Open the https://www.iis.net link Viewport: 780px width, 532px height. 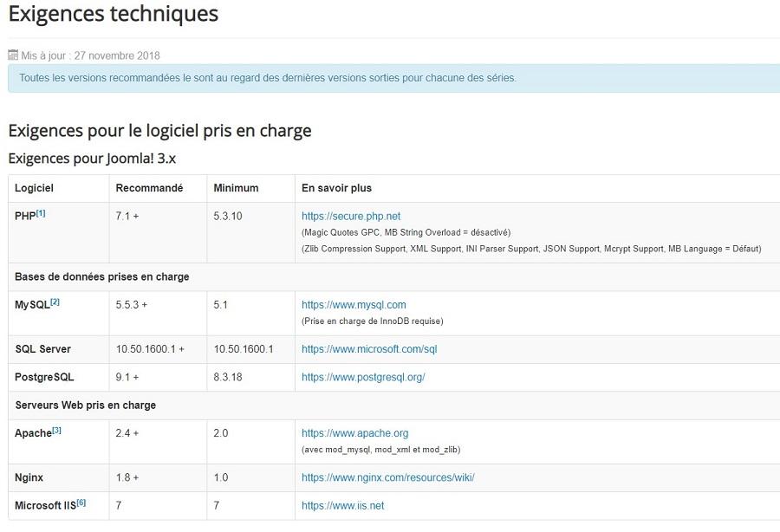pos(342,506)
